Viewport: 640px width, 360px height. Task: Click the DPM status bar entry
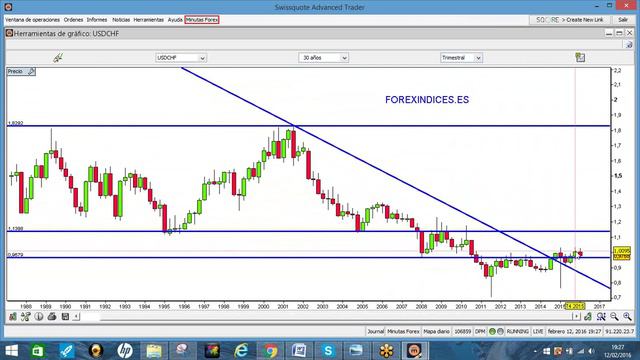click(480, 331)
